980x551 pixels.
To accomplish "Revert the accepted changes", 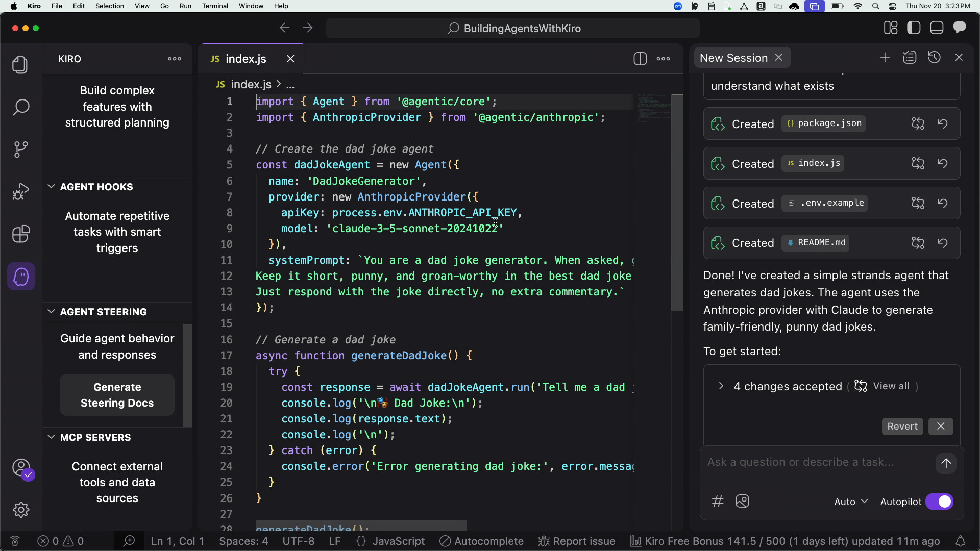I will click(x=902, y=427).
